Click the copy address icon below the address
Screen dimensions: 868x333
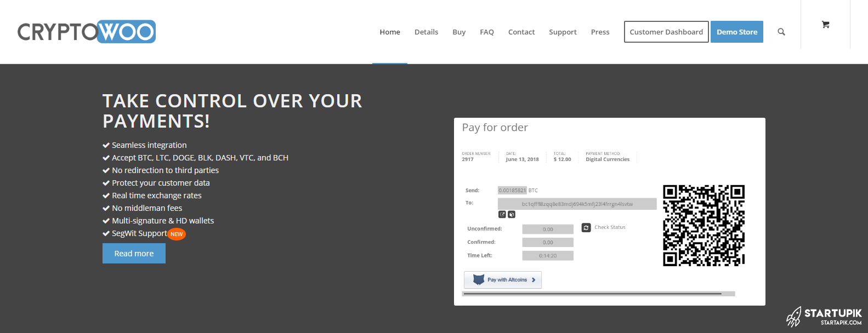pyautogui.click(x=512, y=215)
